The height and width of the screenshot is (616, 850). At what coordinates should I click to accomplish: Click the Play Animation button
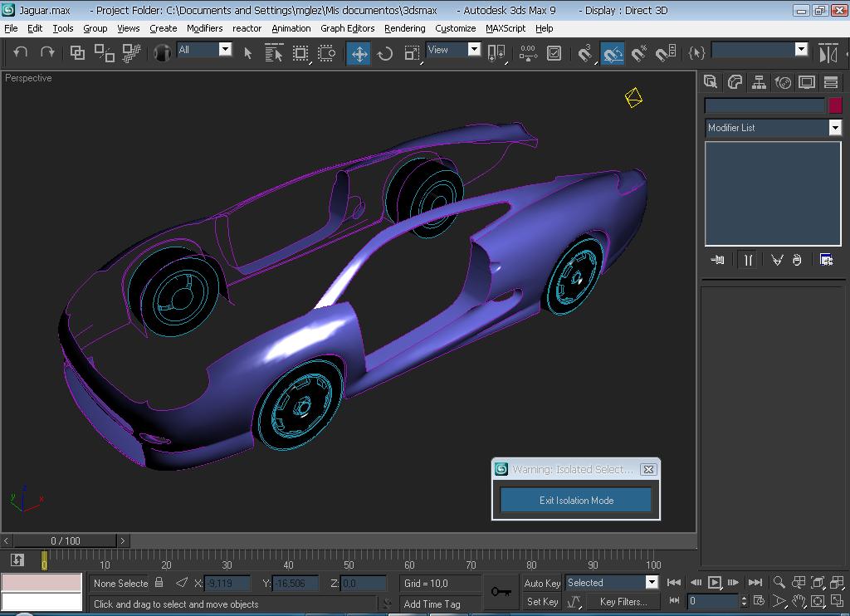tap(714, 583)
